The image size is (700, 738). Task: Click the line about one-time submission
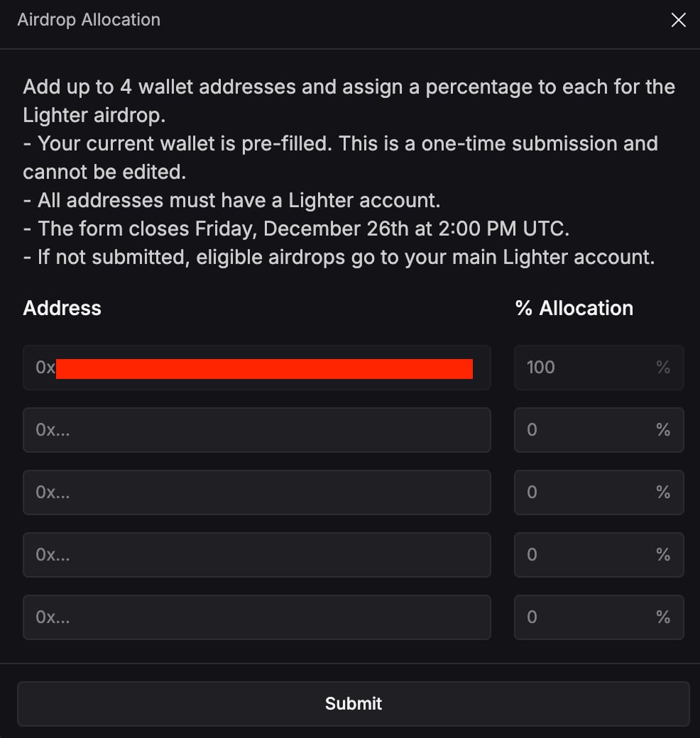341,144
